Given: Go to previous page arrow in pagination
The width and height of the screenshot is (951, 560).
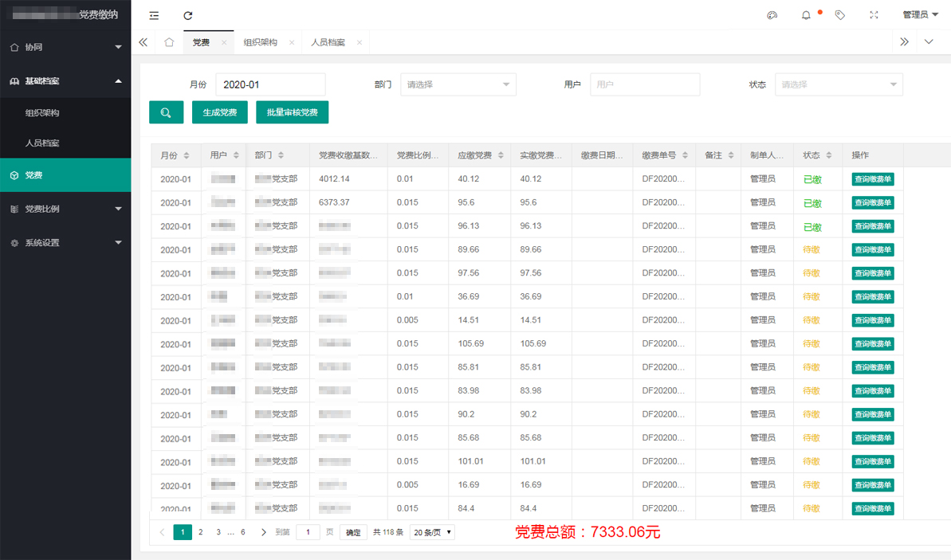Looking at the screenshot, I should pos(162,532).
